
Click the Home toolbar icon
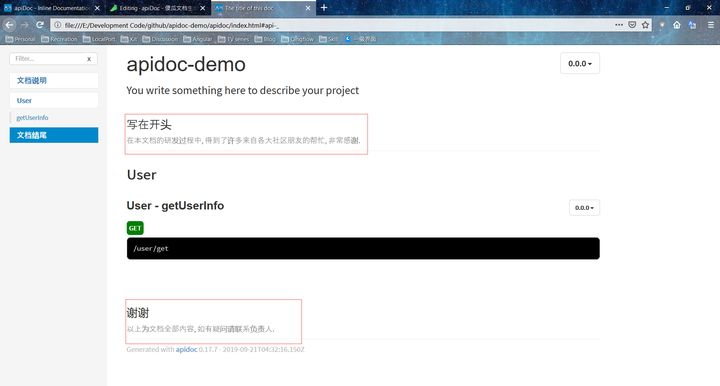tap(677, 25)
